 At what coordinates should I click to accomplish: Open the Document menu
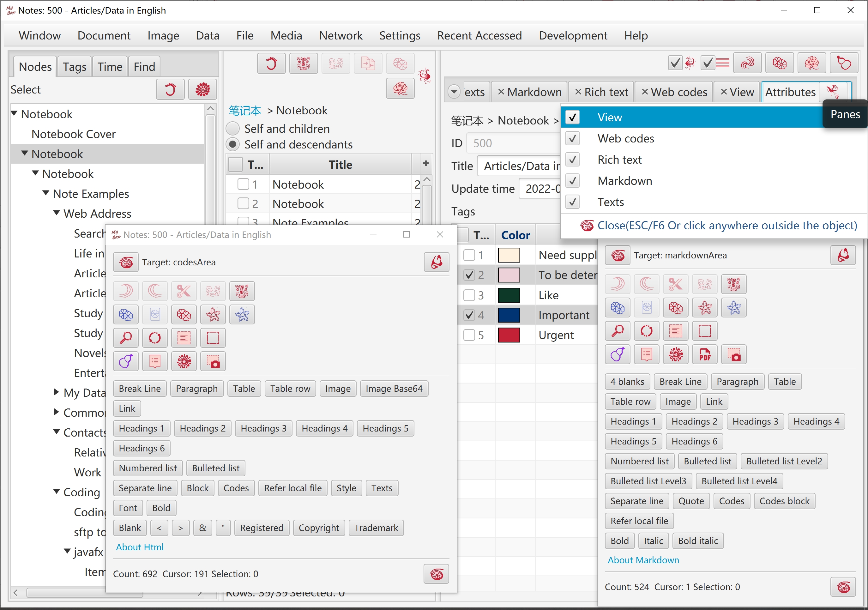click(x=104, y=36)
